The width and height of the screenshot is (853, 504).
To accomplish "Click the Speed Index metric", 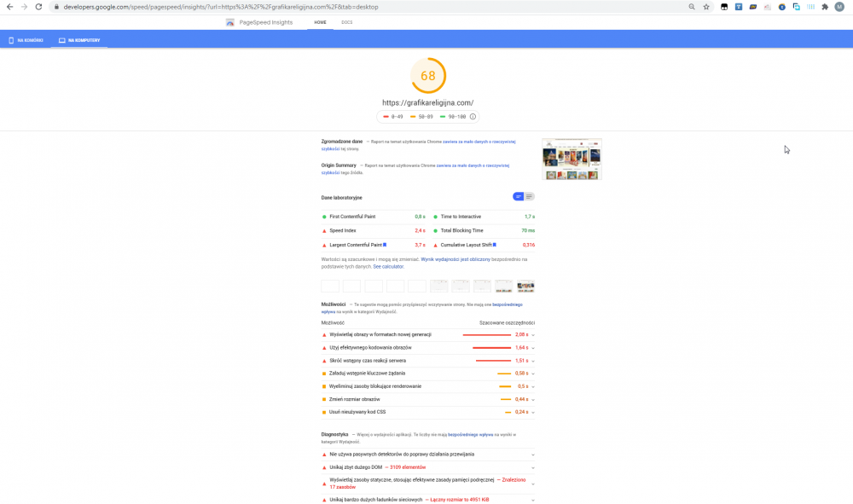I will pyautogui.click(x=374, y=230).
